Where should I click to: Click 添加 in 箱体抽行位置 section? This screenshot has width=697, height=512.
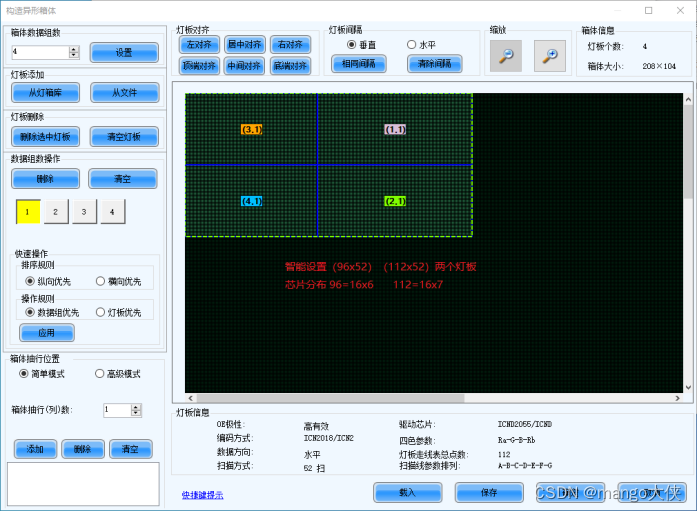click(x=35, y=449)
